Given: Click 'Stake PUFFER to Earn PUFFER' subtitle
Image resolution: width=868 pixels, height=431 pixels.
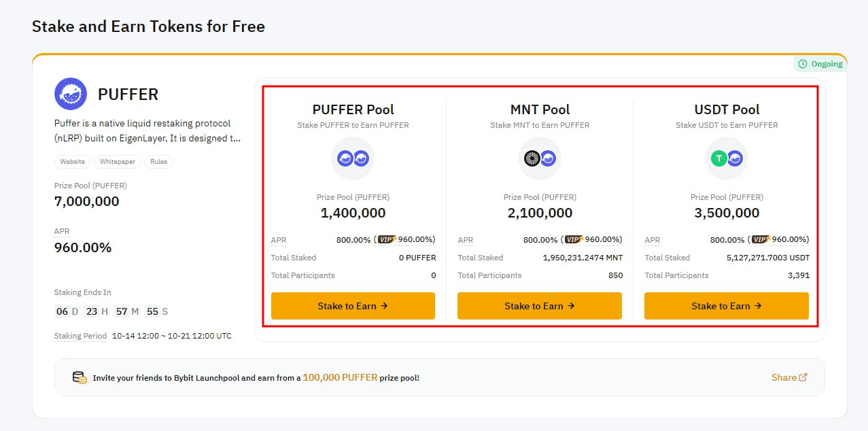Looking at the screenshot, I should 353,125.
